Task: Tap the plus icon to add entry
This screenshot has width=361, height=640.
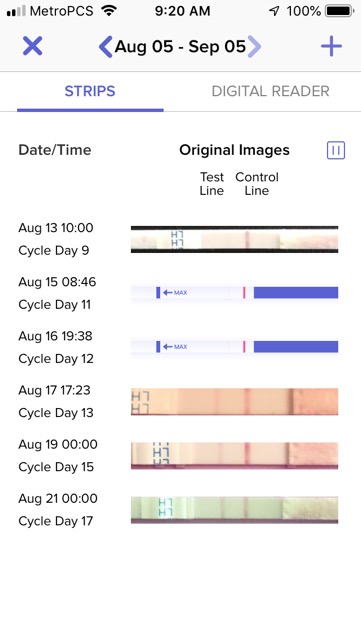Action: point(331,46)
